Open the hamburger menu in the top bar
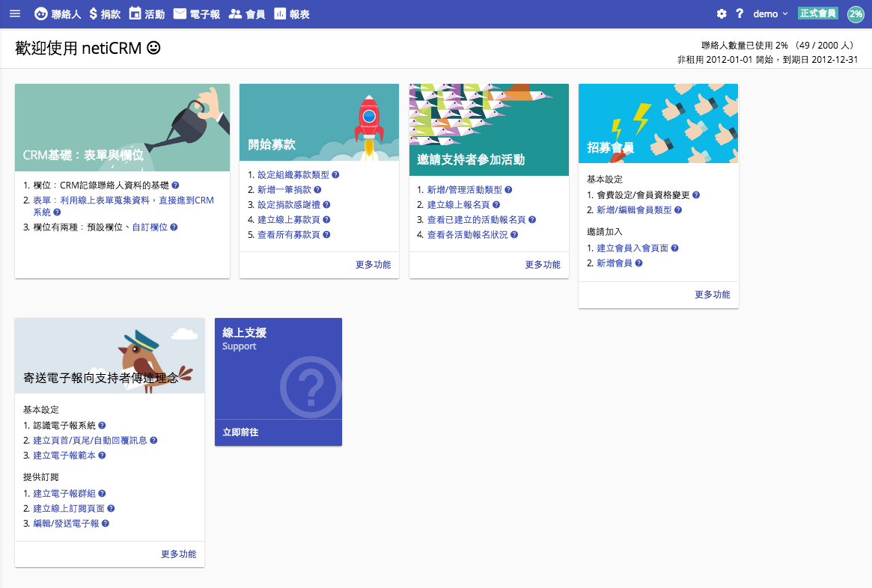Viewport: 872px width, 588px height. (15, 14)
